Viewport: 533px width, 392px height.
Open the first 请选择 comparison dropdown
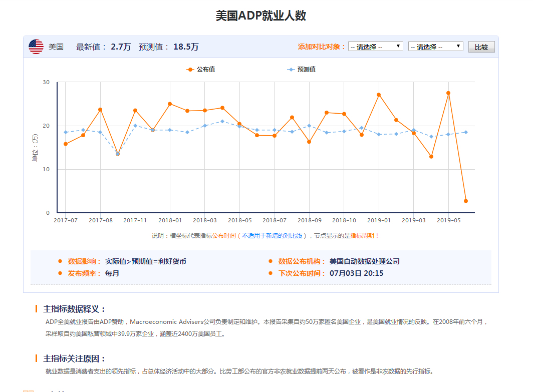point(376,47)
